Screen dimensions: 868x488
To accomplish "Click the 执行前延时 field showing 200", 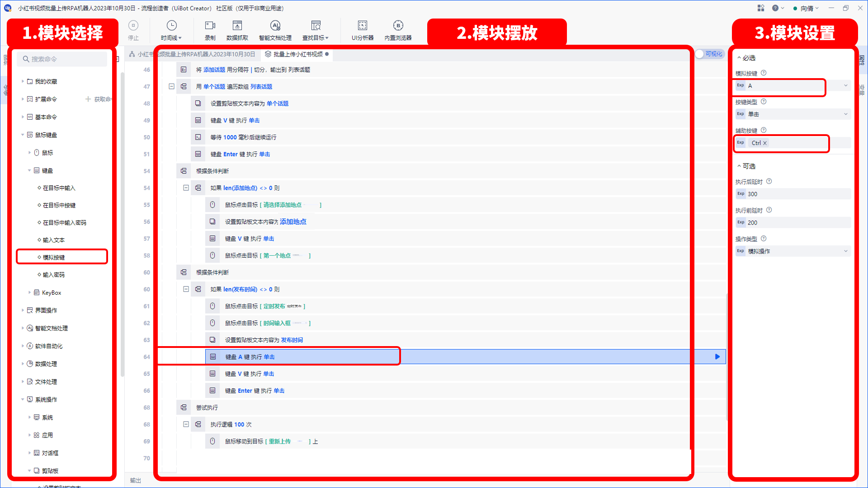I will pos(793,222).
